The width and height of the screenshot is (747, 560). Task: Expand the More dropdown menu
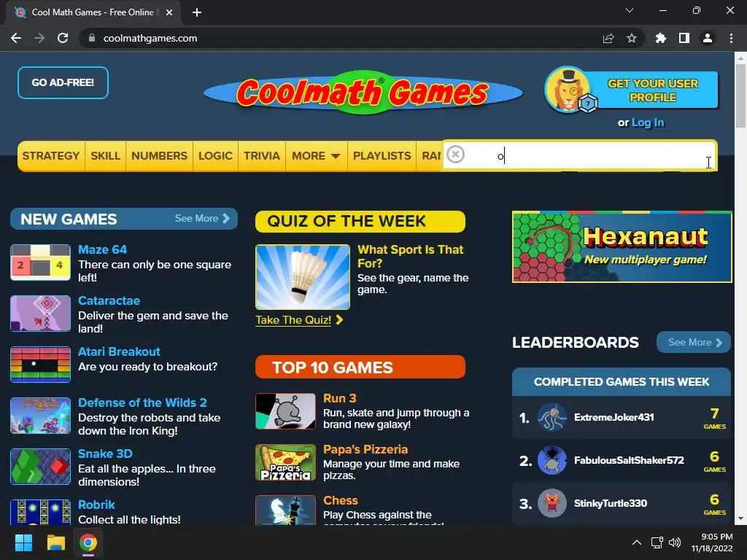point(317,156)
